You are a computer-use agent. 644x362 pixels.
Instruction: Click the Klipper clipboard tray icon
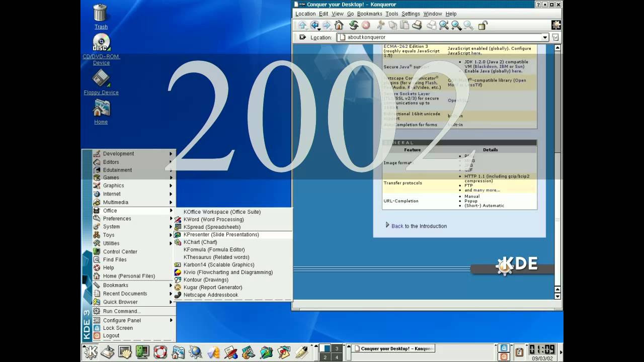[519, 352]
